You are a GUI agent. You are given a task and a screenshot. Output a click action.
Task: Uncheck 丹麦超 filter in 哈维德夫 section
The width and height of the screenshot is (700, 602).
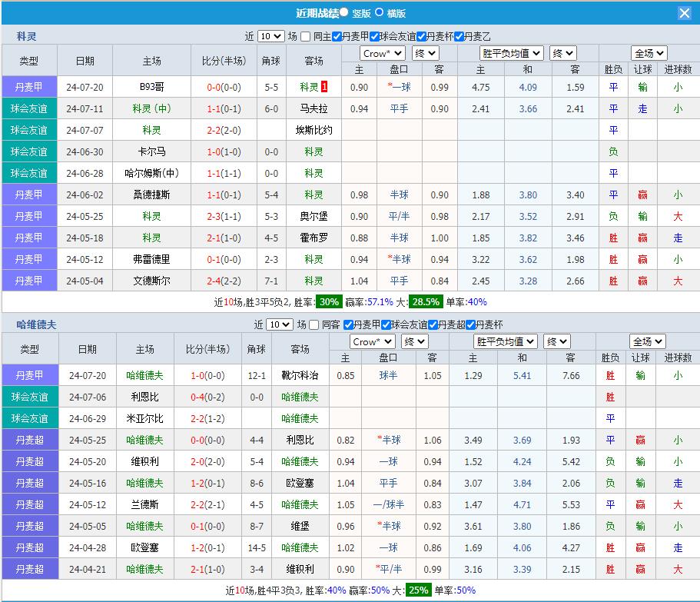[x=433, y=324]
